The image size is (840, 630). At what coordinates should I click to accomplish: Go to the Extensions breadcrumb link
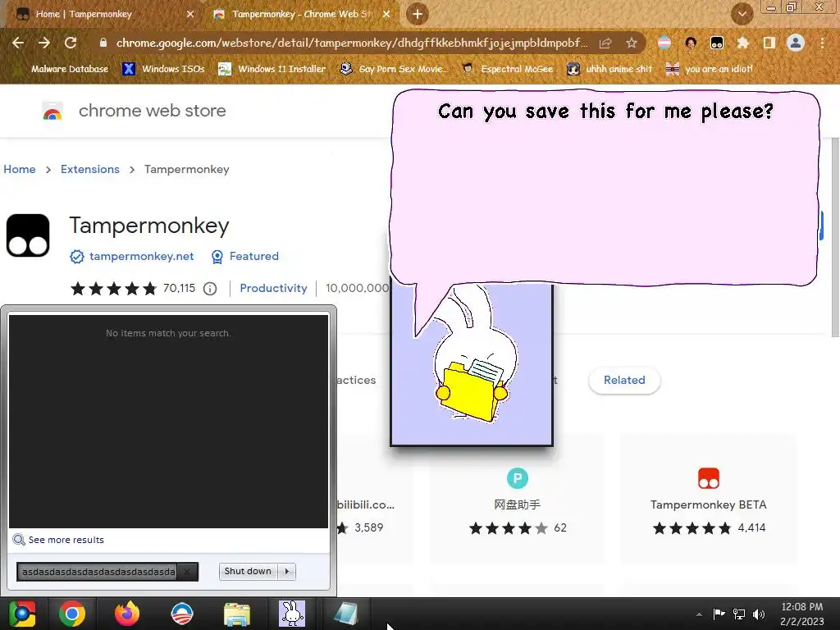coord(90,169)
